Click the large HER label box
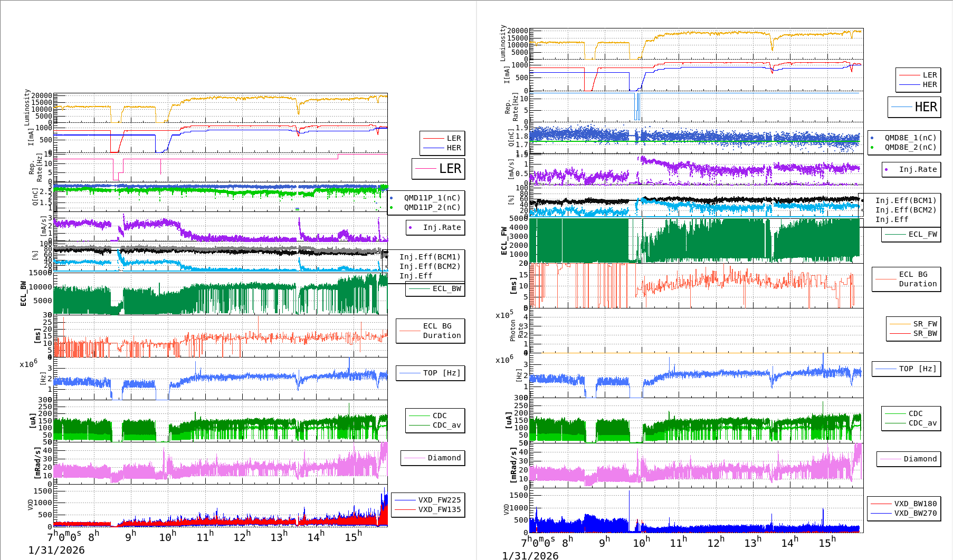 (x=914, y=107)
